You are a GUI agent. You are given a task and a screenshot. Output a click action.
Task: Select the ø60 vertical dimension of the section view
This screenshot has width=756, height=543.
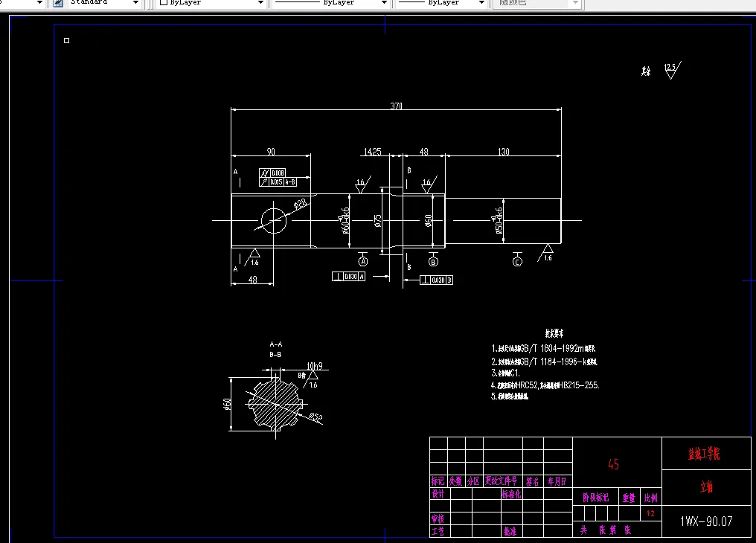[x=227, y=404]
